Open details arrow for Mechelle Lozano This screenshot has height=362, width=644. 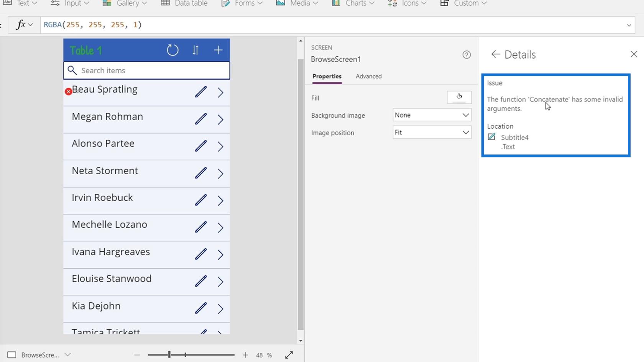[x=220, y=228]
